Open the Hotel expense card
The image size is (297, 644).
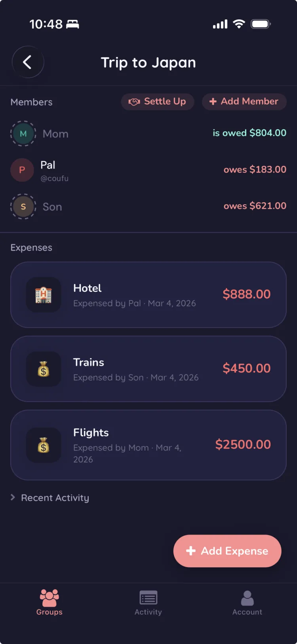[x=148, y=295]
